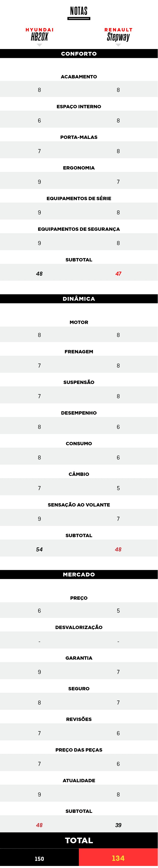The width and height of the screenshot is (158, 868).
Task: Click the CONFORTO section bar
Action: click(79, 54)
